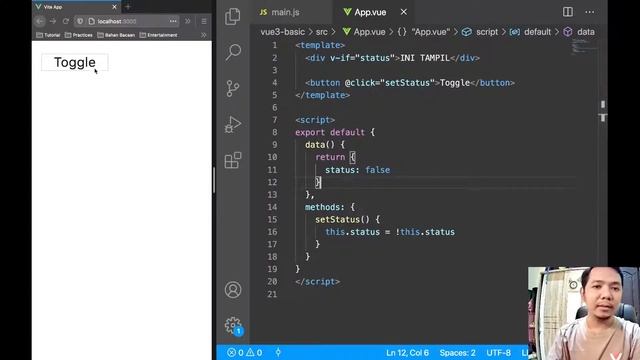Open the browser hamburger menu
This screenshot has width=640, height=360.
(x=204, y=21)
